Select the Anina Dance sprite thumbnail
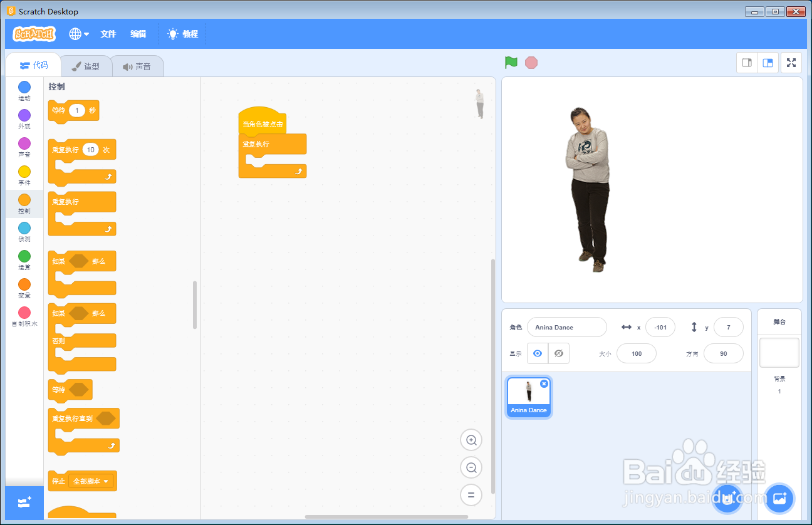The width and height of the screenshot is (812, 525). click(529, 397)
